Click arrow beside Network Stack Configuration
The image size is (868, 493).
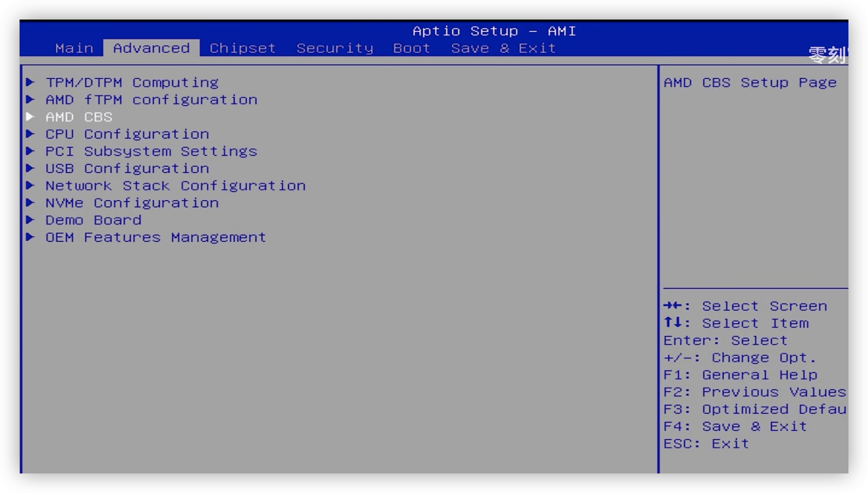click(30, 185)
